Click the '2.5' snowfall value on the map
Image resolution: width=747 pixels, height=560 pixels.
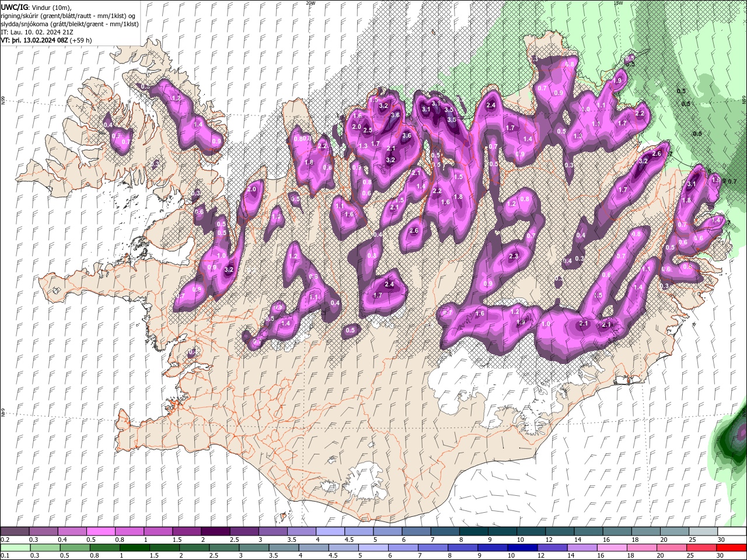point(368,130)
